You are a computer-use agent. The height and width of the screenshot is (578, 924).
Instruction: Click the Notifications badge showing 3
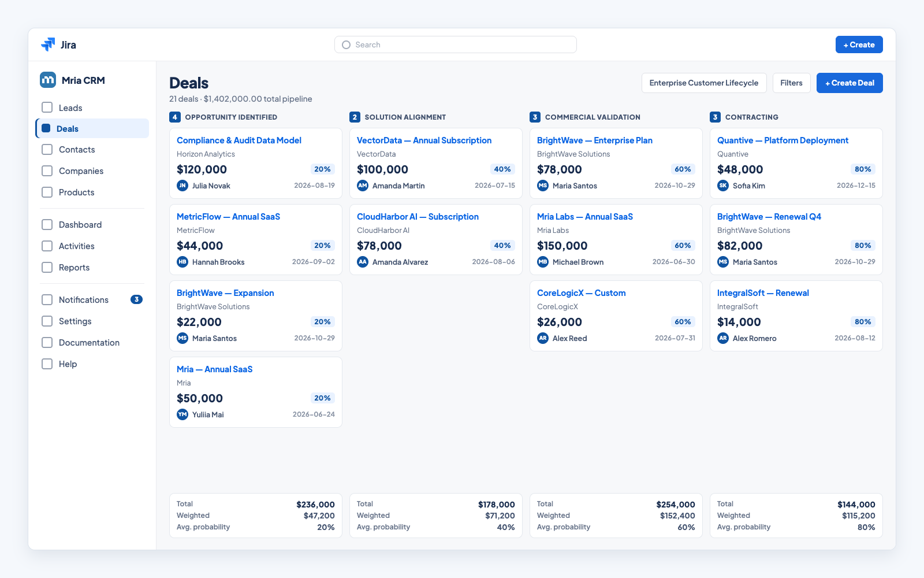point(136,299)
